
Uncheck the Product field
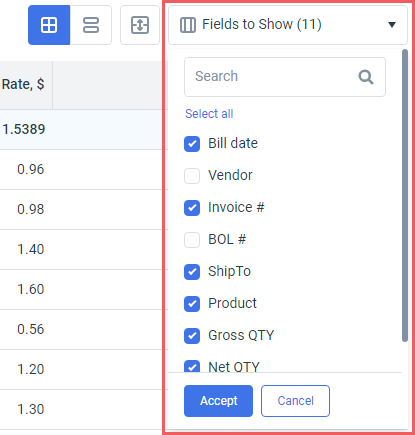192,304
